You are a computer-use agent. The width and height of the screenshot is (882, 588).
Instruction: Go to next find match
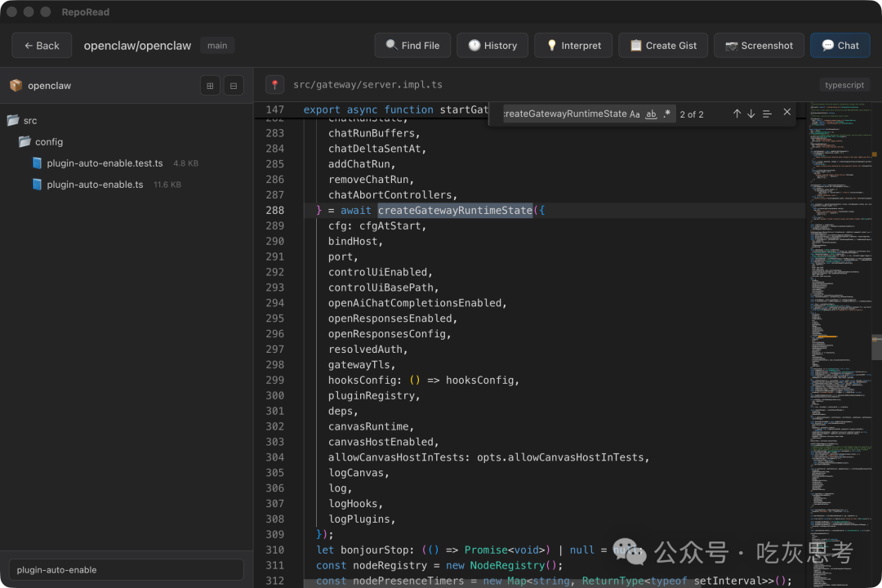751,114
